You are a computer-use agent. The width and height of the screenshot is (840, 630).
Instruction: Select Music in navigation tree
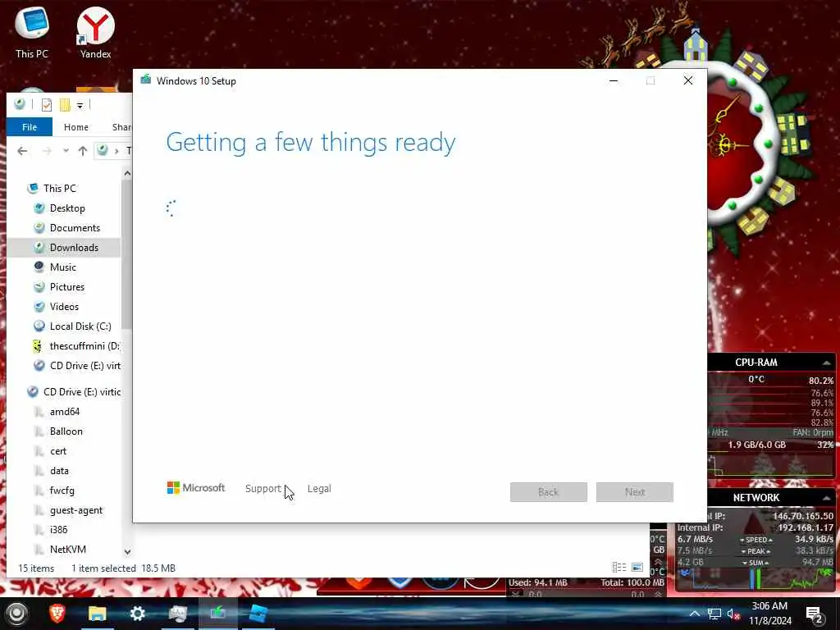[62, 267]
